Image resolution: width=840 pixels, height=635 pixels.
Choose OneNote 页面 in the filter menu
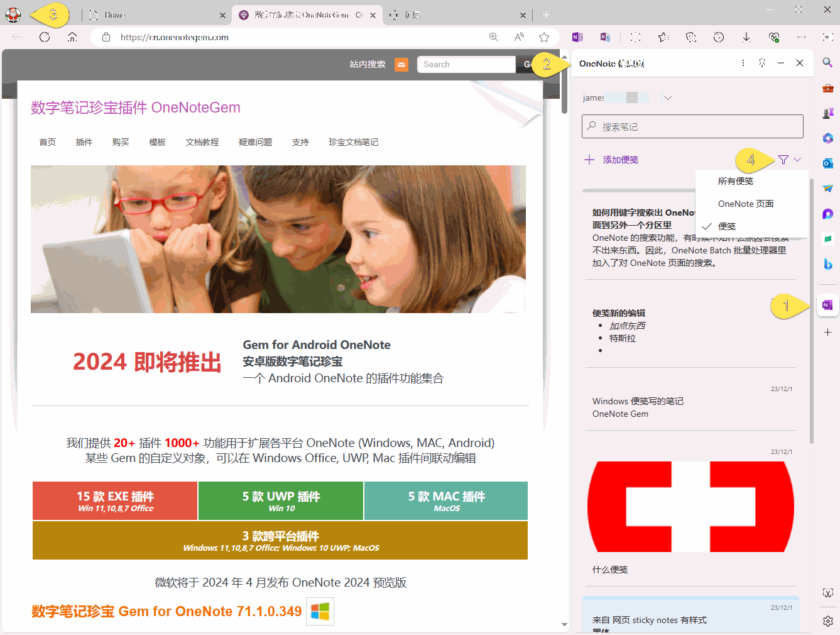[x=752, y=204]
